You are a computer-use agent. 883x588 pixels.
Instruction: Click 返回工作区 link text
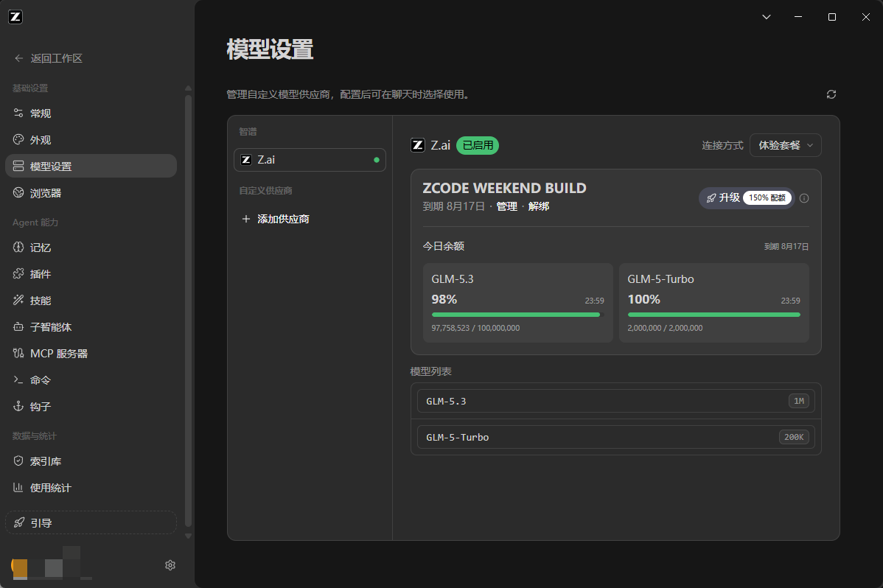tap(56, 58)
